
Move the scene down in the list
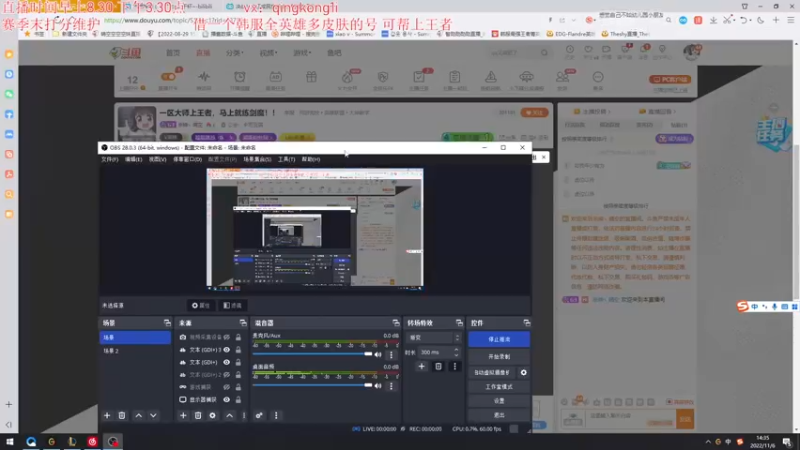pyautogui.click(x=153, y=415)
